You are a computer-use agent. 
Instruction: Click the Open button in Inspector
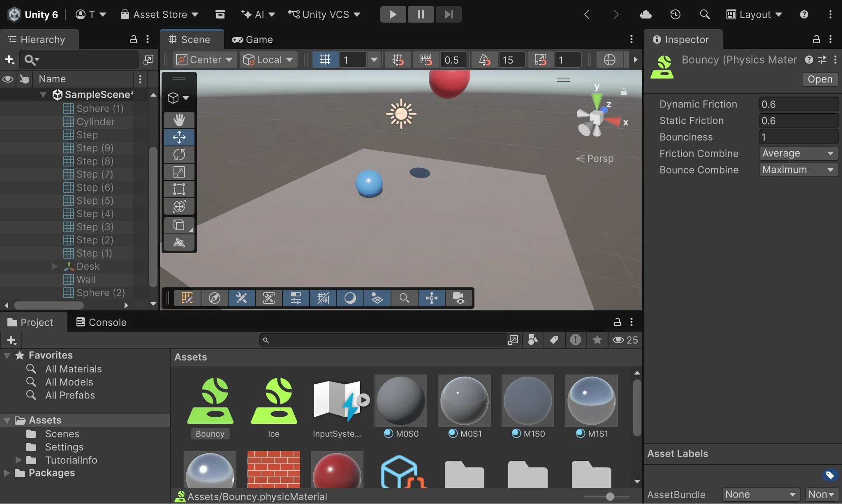point(820,79)
